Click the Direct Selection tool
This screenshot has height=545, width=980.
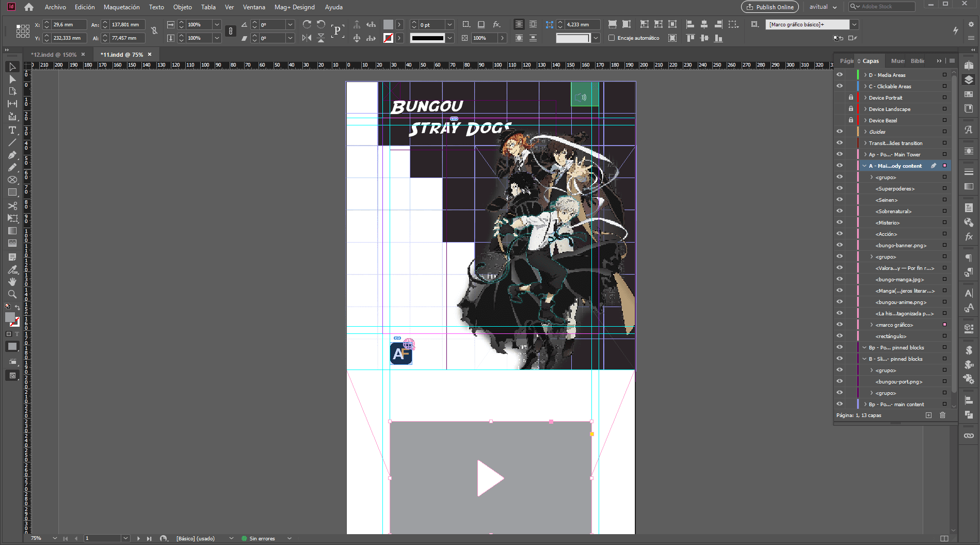12,79
